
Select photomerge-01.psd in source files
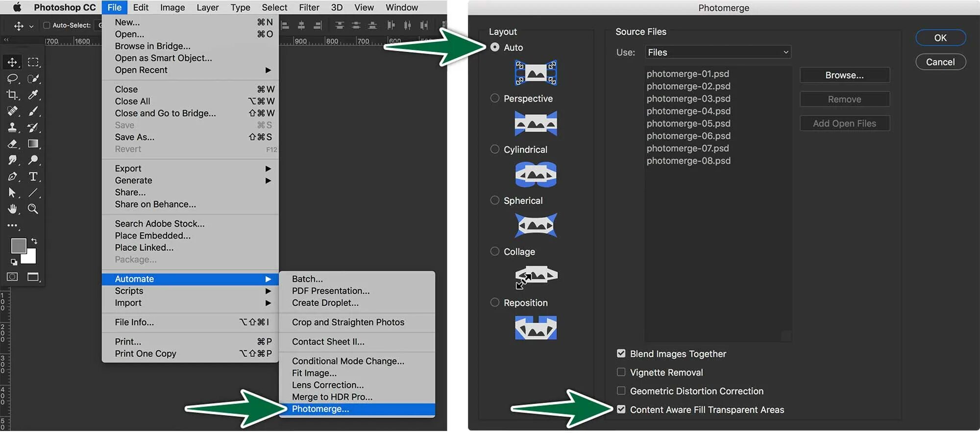pyautogui.click(x=688, y=73)
